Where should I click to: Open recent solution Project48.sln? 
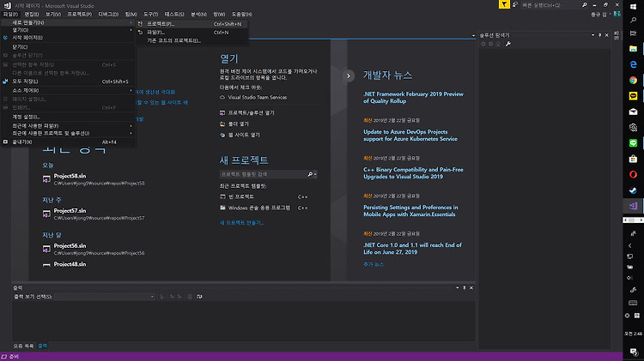[x=70, y=264]
